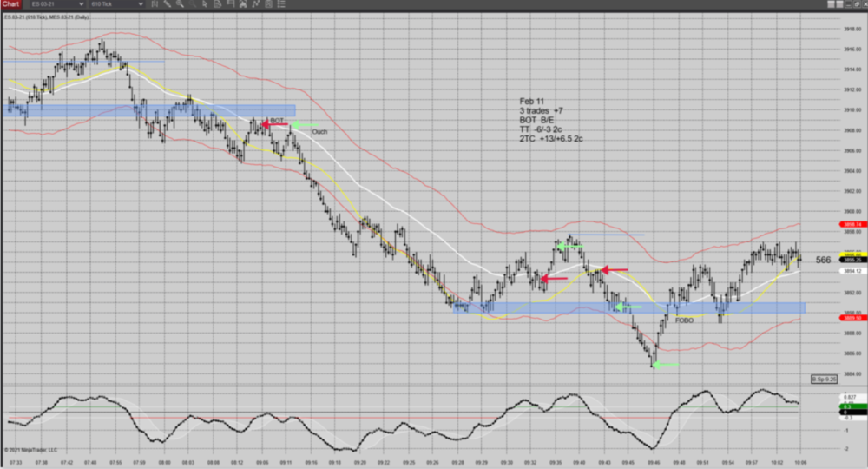Click the green arrow next to Ouch
The image size is (868, 469).
click(303, 125)
